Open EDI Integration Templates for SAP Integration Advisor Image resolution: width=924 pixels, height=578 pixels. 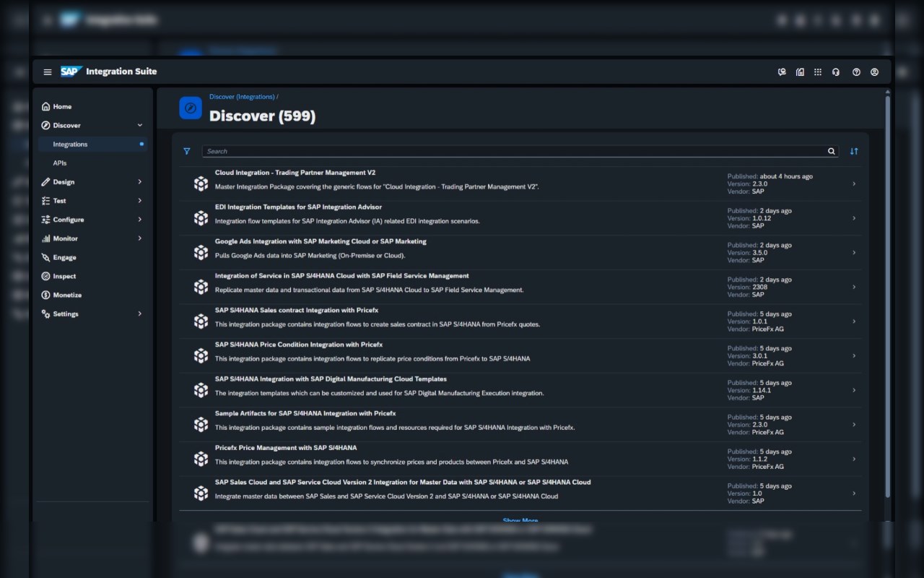pyautogui.click(x=298, y=207)
